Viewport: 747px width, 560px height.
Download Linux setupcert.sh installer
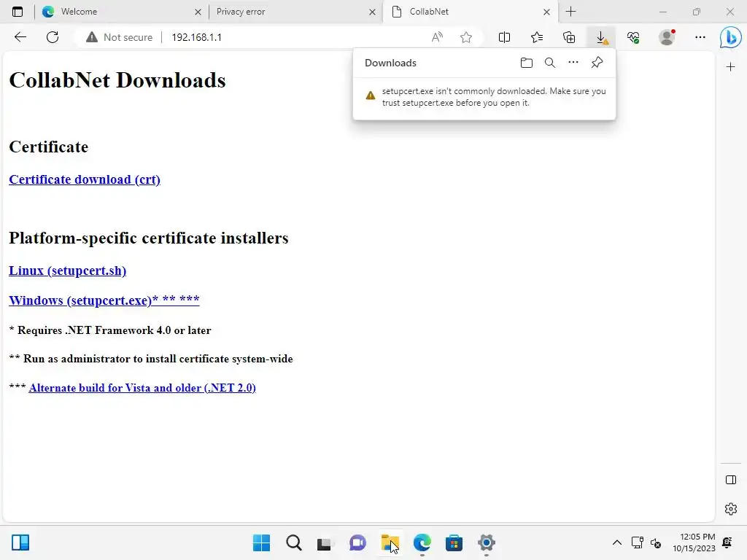point(67,271)
